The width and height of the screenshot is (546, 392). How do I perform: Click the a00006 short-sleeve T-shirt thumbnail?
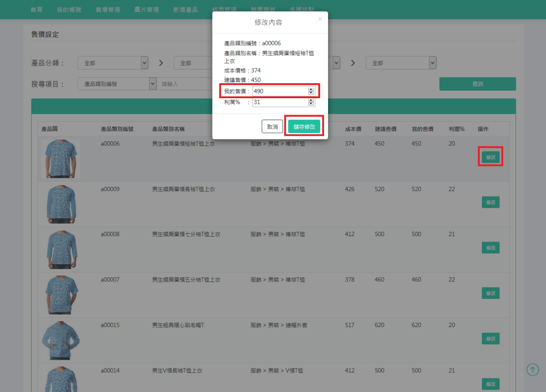click(61, 158)
